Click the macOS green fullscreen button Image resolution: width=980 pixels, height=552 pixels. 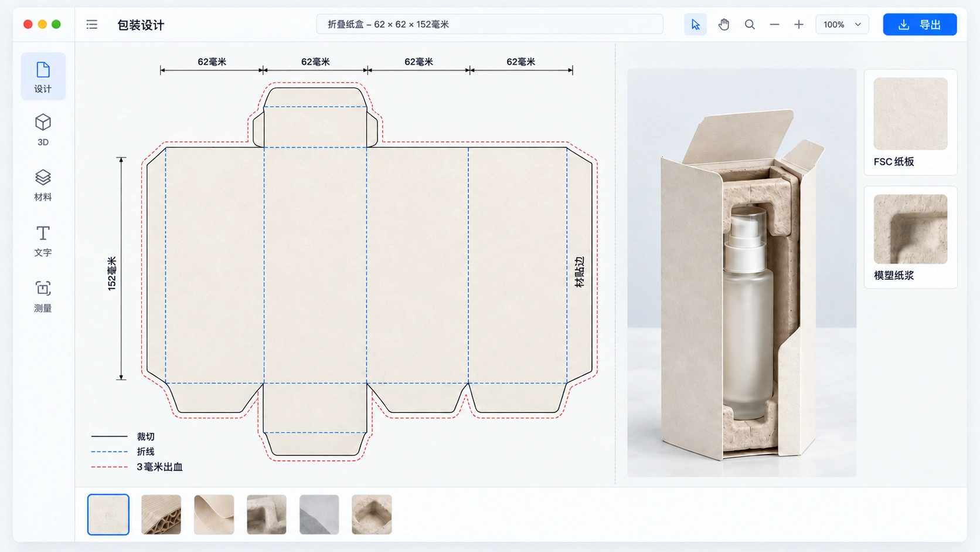(56, 25)
